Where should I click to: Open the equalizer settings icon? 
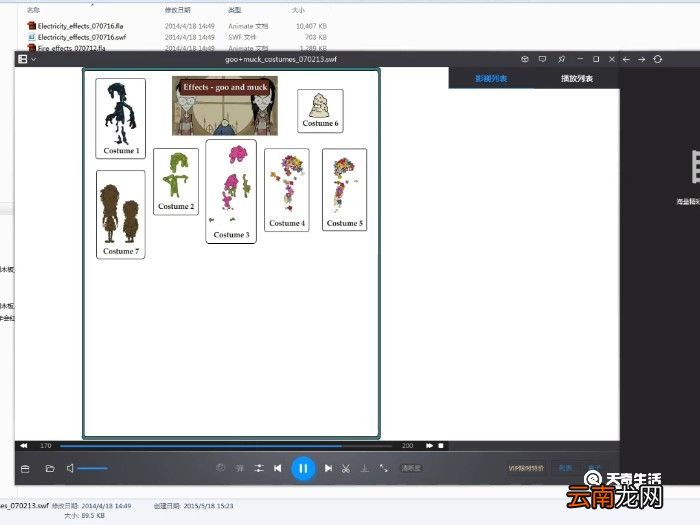pos(259,468)
